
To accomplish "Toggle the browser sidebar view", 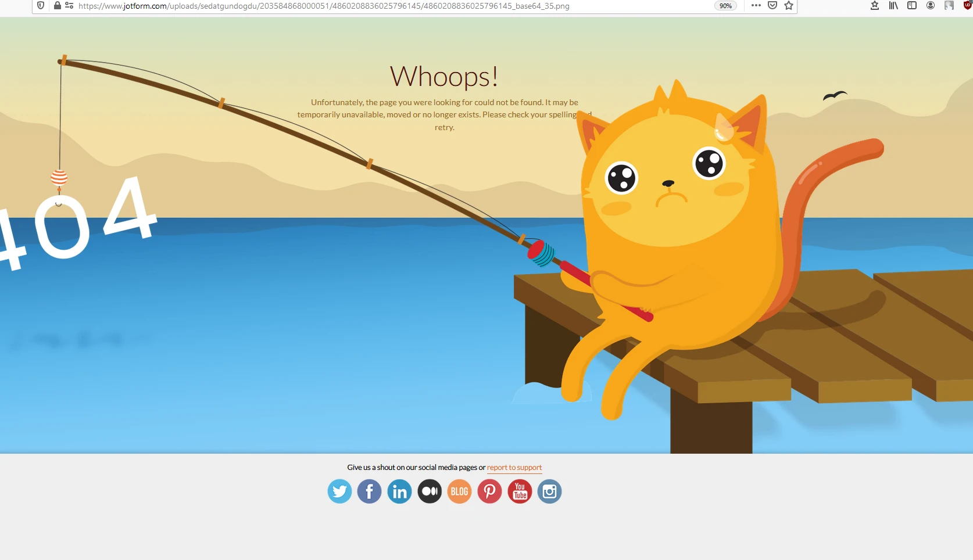I will coord(912,6).
